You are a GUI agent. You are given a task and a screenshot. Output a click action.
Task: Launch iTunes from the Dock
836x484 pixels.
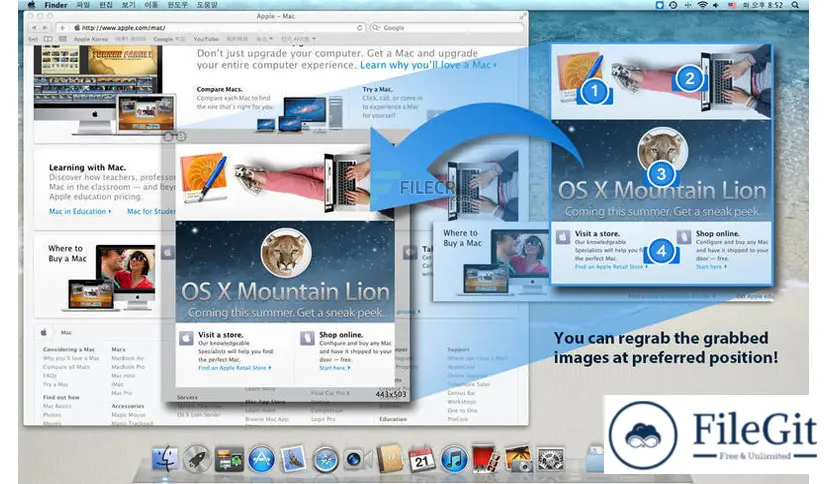(454, 459)
